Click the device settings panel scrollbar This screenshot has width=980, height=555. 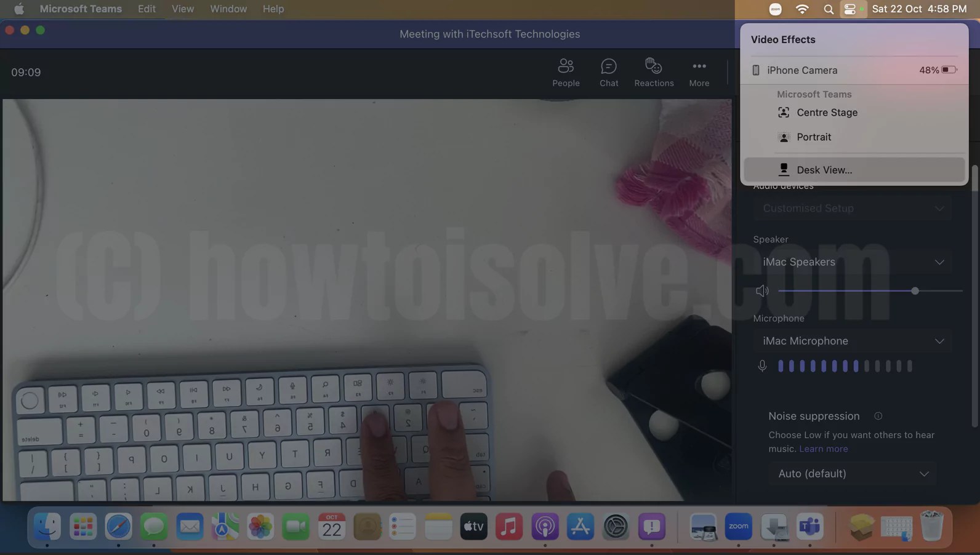coord(974,295)
